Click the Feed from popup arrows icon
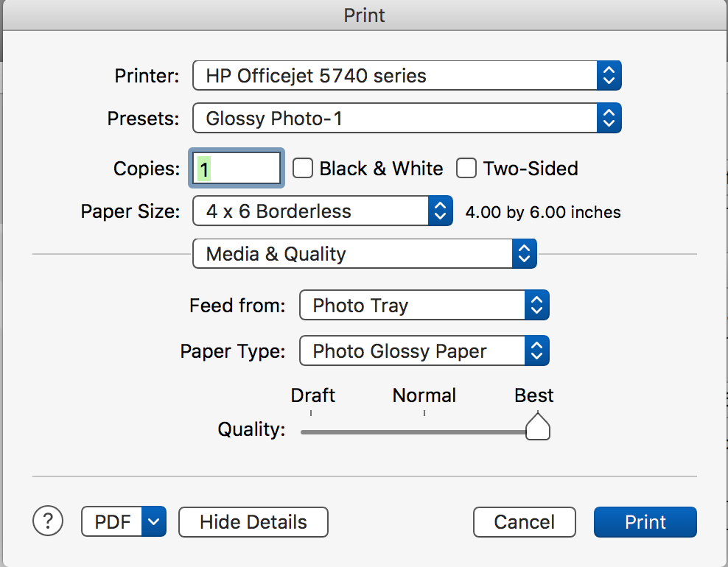 tap(536, 305)
